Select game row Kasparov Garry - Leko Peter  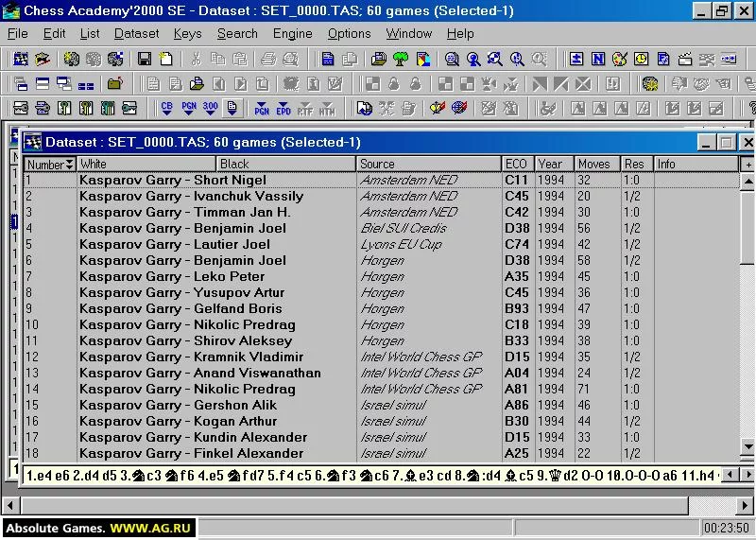point(382,276)
